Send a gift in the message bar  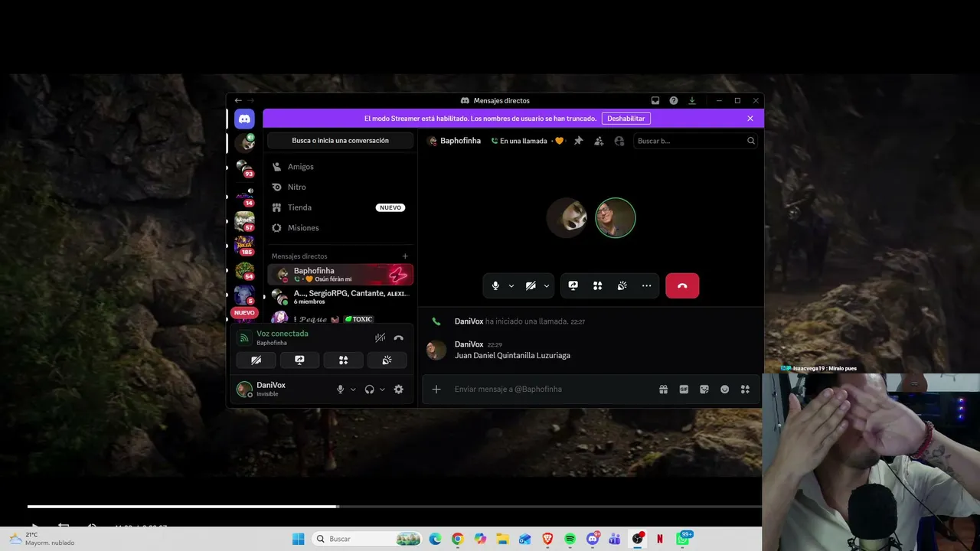[x=663, y=390]
